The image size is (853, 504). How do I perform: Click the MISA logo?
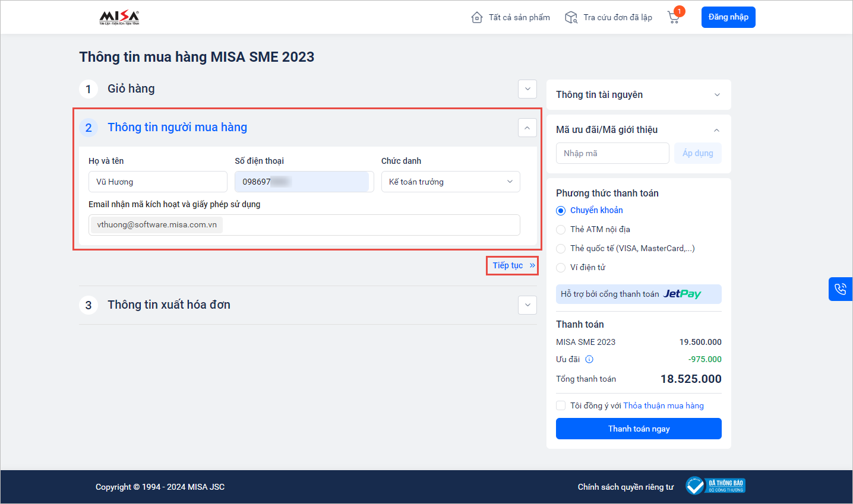(x=119, y=17)
